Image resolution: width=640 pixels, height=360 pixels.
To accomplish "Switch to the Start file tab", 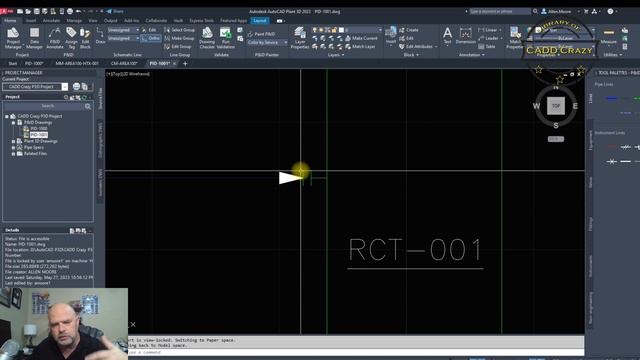I will pyautogui.click(x=13, y=64).
